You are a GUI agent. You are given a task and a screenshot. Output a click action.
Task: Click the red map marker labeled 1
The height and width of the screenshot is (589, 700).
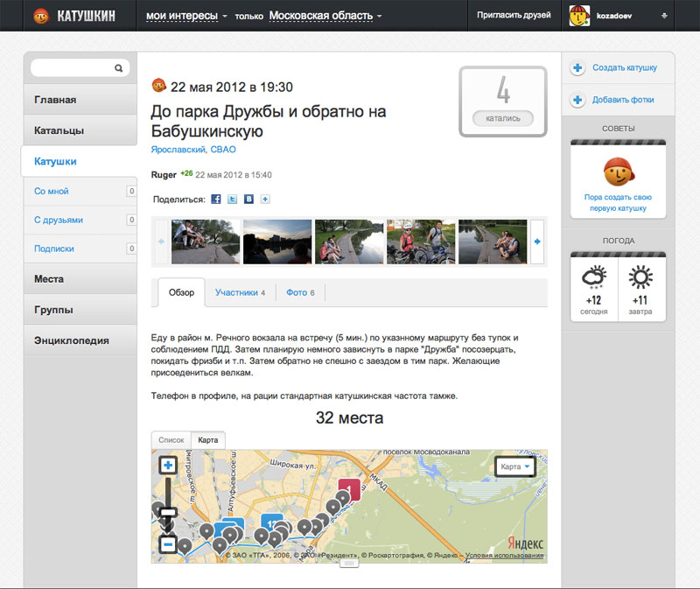pyautogui.click(x=349, y=489)
